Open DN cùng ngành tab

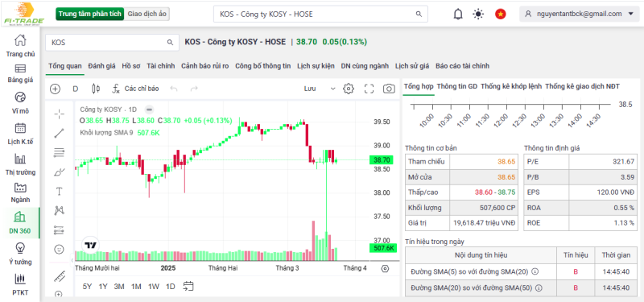pos(365,66)
